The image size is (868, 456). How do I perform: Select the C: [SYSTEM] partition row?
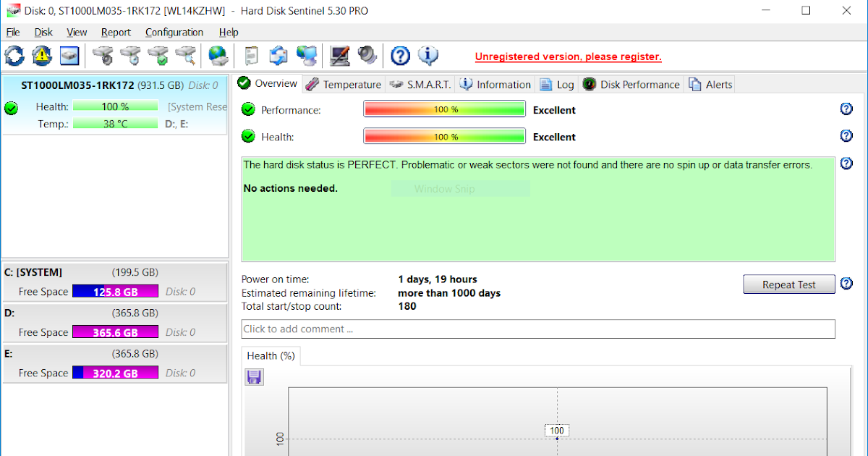[x=114, y=282]
